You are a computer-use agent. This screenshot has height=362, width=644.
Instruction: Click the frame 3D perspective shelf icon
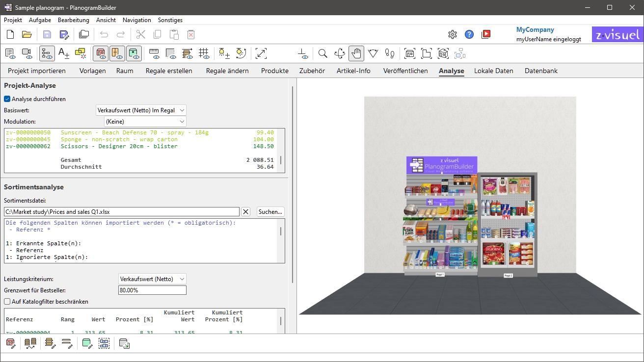tap(443, 53)
